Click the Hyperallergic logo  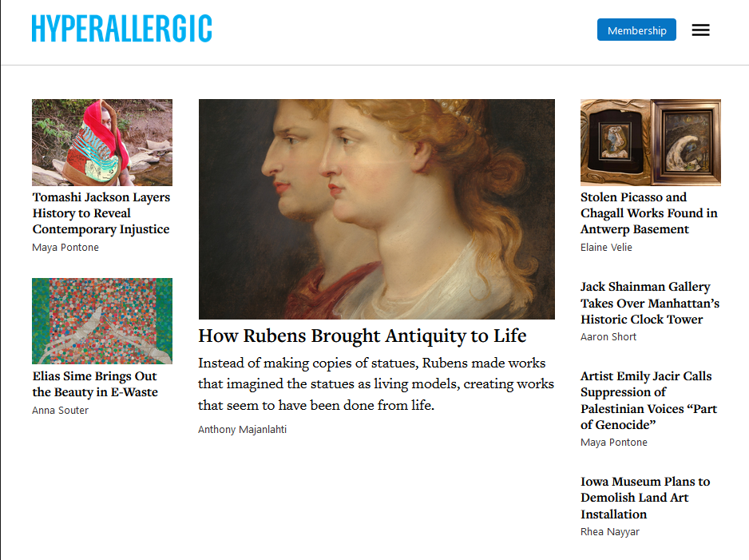point(121,27)
